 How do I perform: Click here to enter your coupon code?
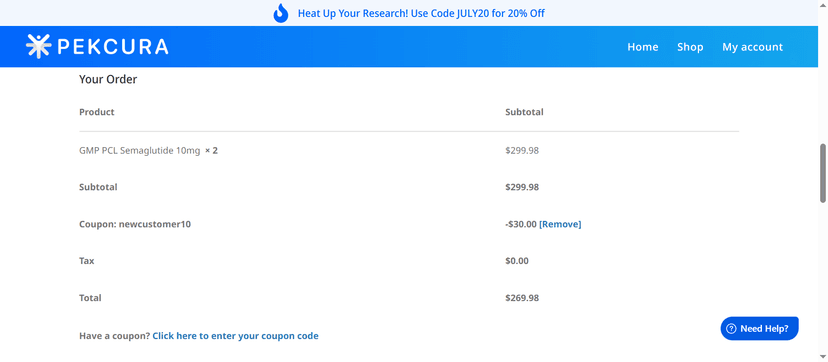click(236, 336)
